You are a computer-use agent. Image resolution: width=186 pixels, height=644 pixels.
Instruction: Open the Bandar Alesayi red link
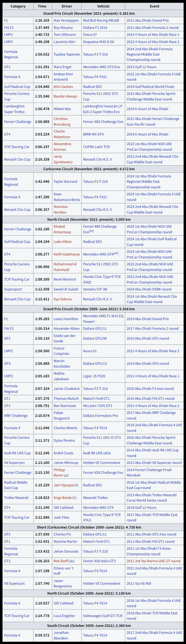point(65,96)
